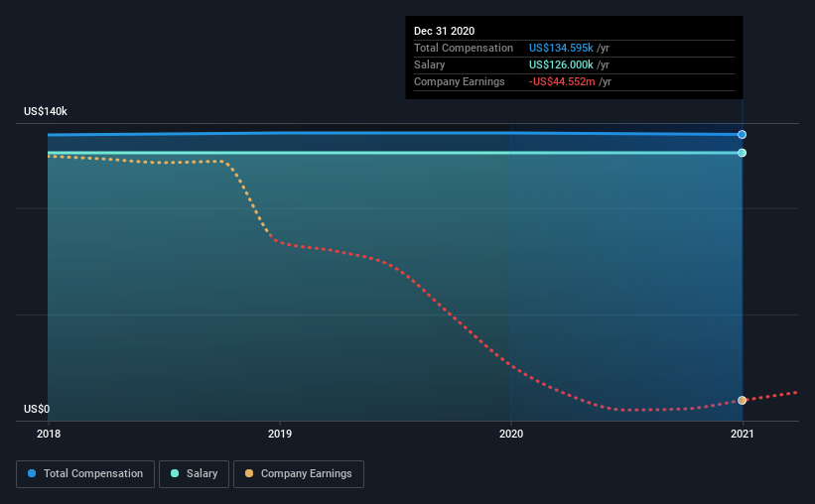
Task: Toggle the Total Compensation legend button
Action: [x=85, y=474]
